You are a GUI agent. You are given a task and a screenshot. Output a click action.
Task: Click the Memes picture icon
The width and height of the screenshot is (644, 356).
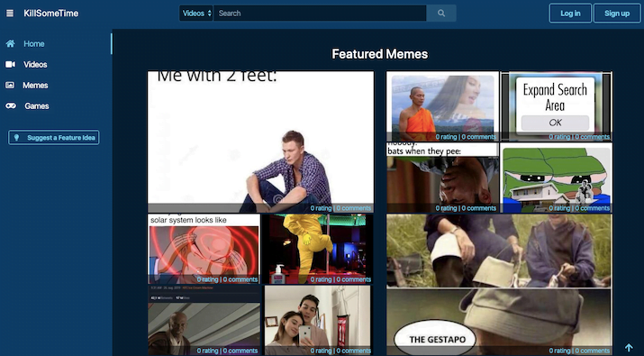point(10,85)
